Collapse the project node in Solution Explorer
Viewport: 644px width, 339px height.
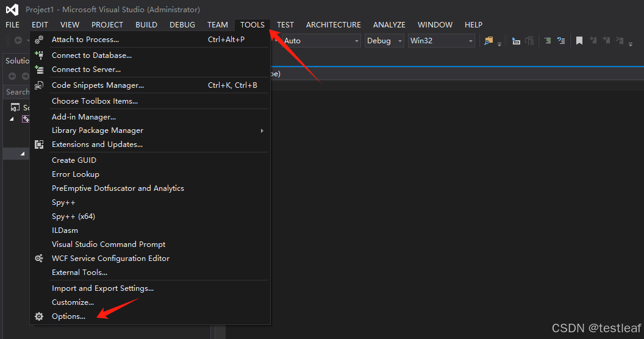(12, 119)
